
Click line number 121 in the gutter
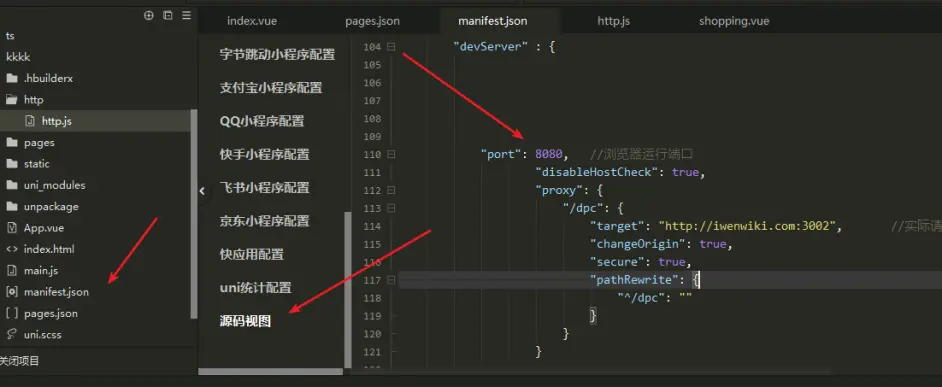(x=372, y=352)
